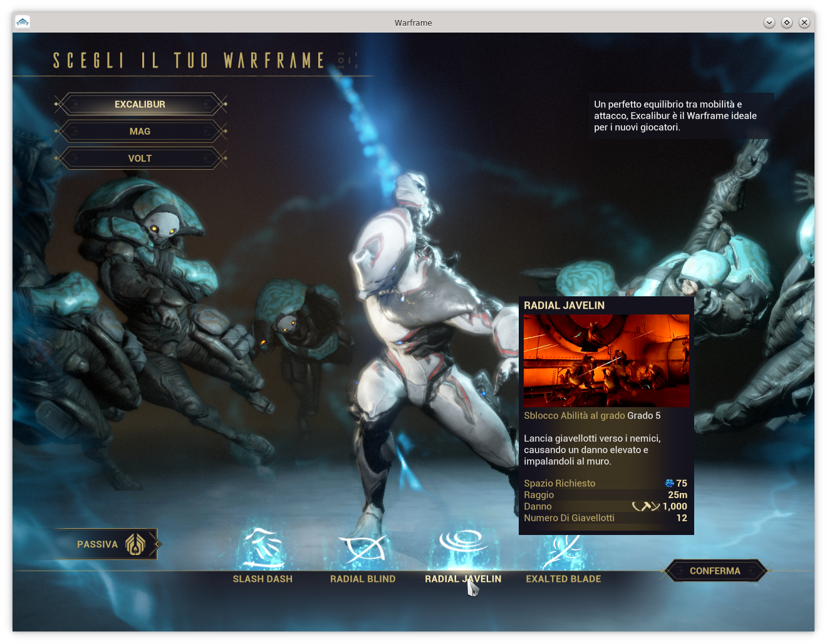The height and width of the screenshot is (644, 827).
Task: Click the Excalibur character model
Action: pyautogui.click(x=426, y=351)
